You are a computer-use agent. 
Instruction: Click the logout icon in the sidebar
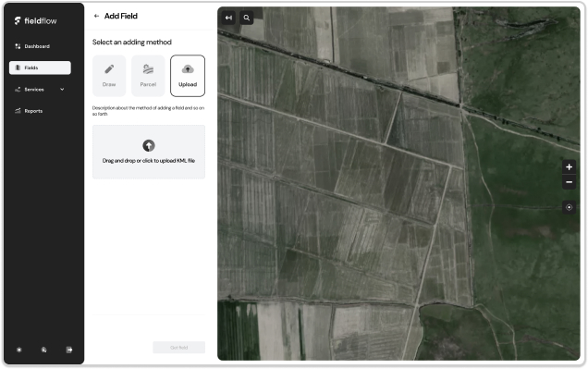pyautogui.click(x=69, y=350)
